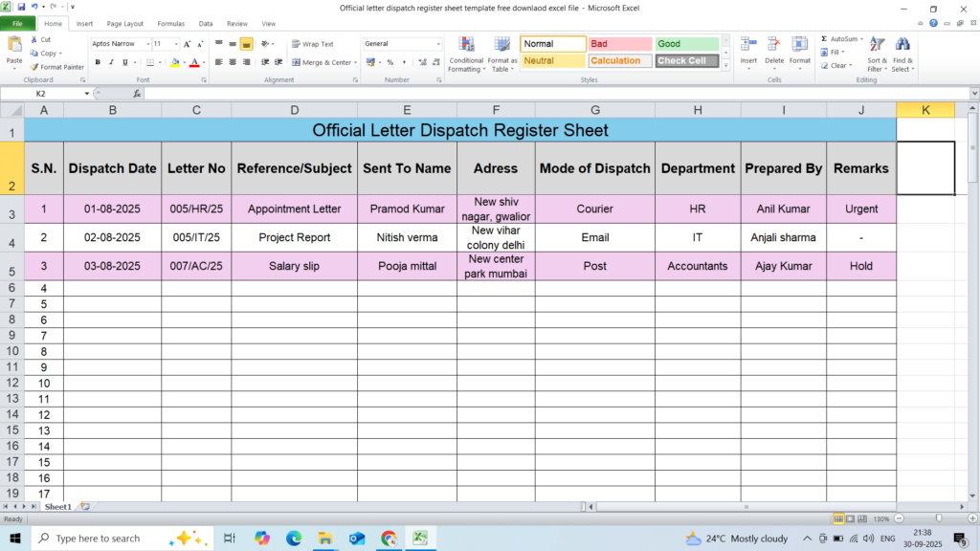
Task: Open the Aptos Narrow font dropdown
Action: 147,44
